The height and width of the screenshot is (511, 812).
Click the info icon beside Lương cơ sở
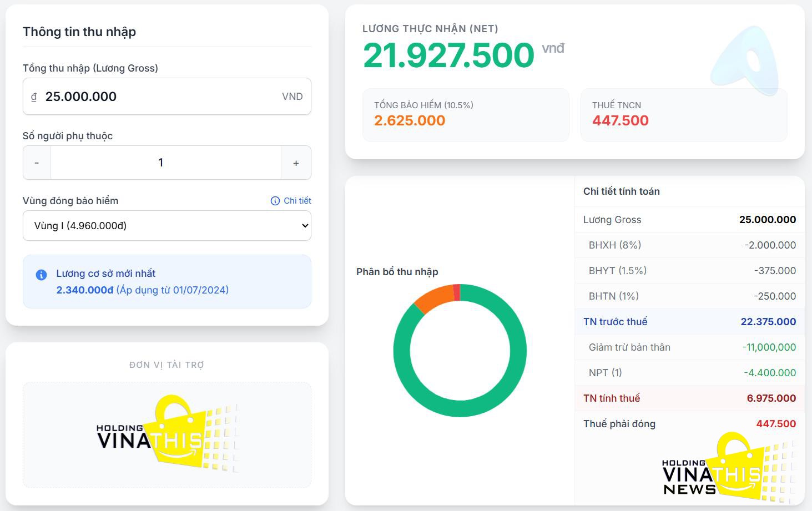click(x=41, y=275)
